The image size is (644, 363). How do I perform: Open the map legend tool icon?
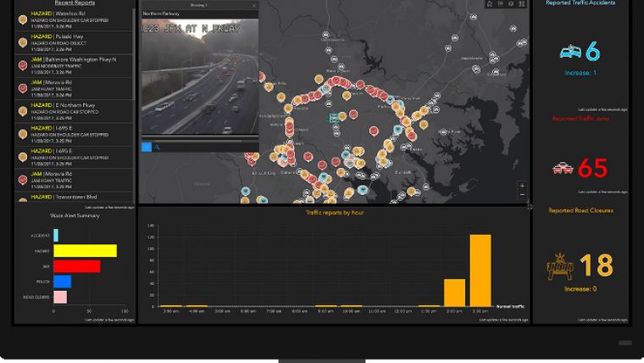(x=500, y=4)
